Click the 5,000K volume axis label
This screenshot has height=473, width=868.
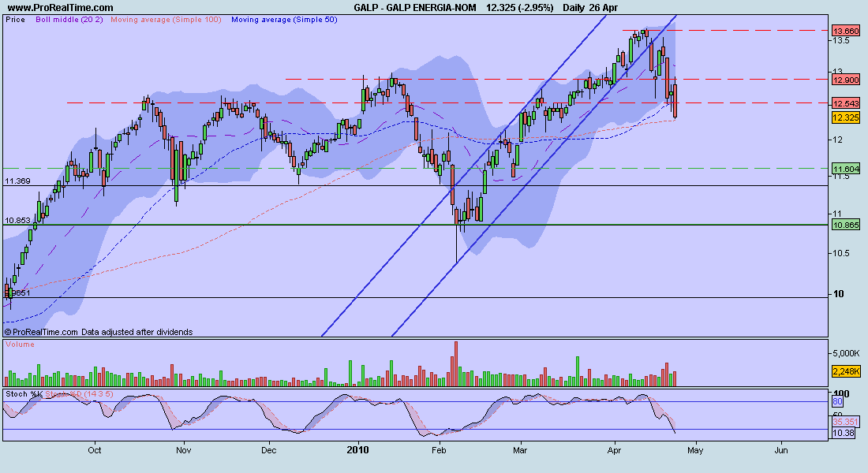coord(846,353)
